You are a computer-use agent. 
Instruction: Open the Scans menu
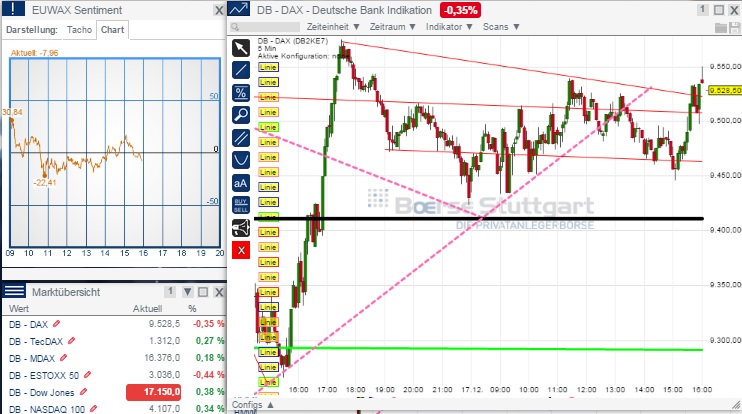pyautogui.click(x=498, y=29)
